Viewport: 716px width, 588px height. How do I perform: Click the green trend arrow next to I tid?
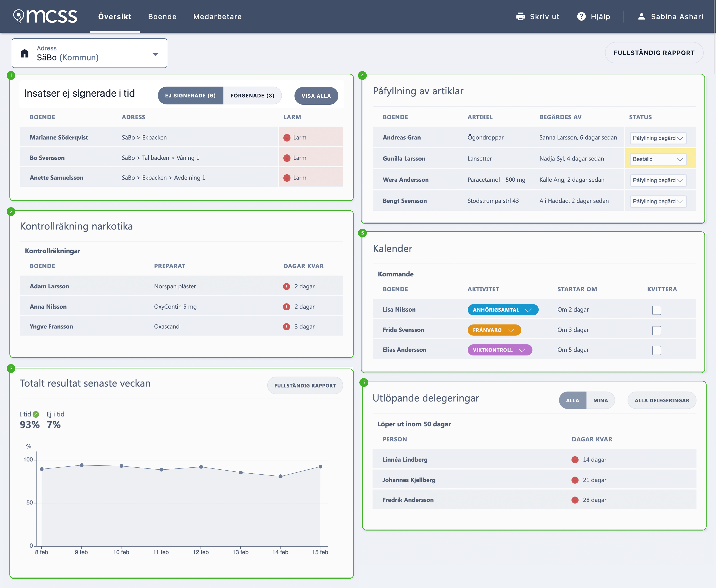36,414
